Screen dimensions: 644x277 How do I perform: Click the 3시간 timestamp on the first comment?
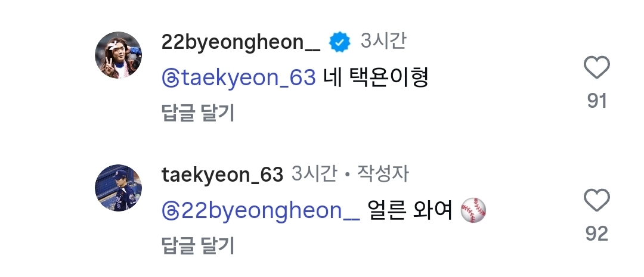coord(383,41)
